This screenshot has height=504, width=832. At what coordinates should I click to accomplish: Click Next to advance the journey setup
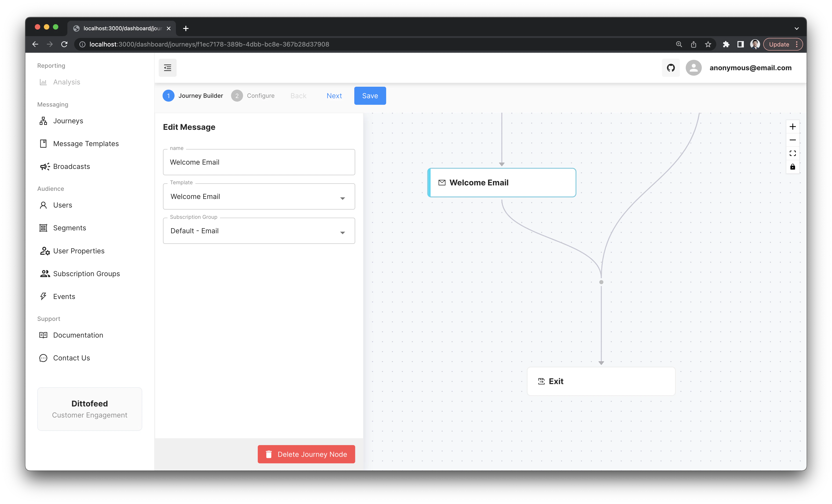click(x=334, y=96)
